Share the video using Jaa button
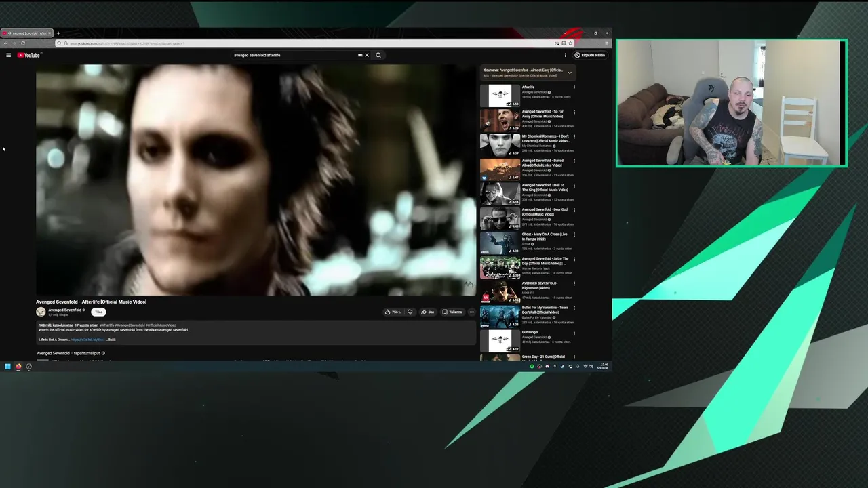868x488 pixels. pyautogui.click(x=427, y=312)
